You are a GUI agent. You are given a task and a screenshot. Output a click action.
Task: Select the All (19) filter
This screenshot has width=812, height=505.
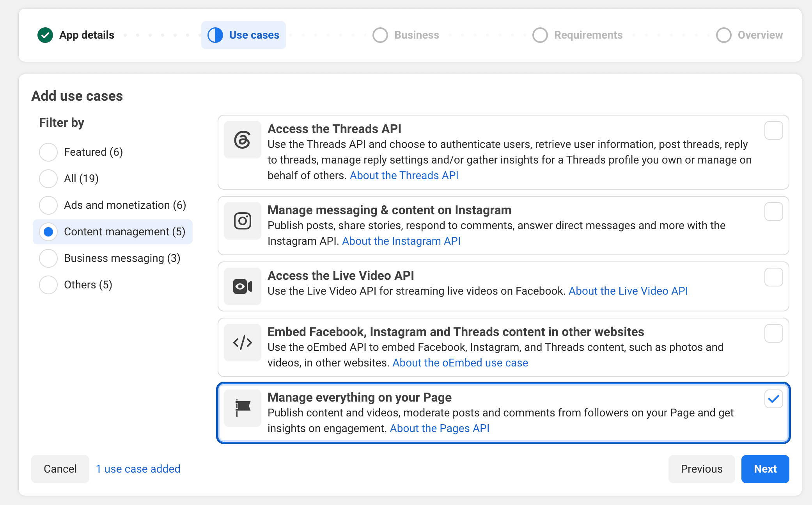69,179
